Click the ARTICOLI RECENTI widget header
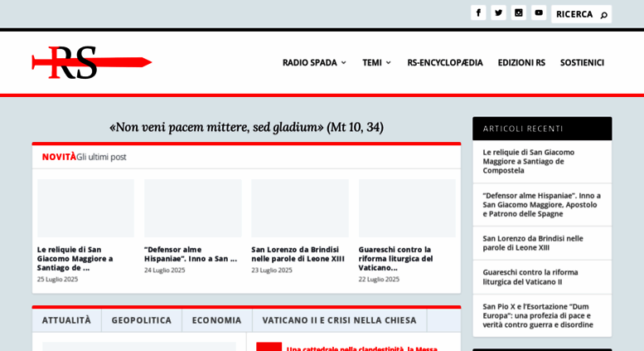644x351 pixels. pyautogui.click(x=542, y=129)
